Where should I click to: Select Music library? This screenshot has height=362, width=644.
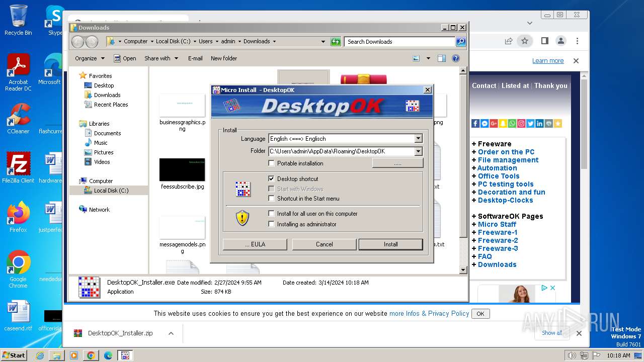coord(101,143)
